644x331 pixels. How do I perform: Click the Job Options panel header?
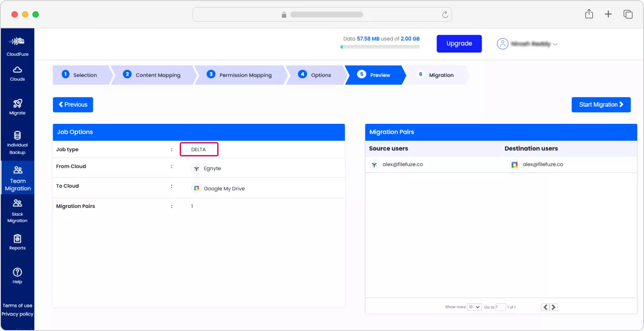click(x=199, y=132)
